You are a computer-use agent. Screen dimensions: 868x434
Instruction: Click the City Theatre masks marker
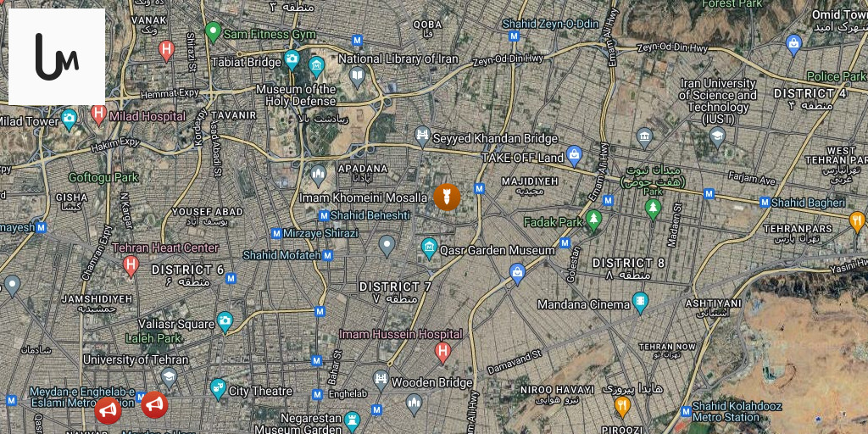[218, 389]
